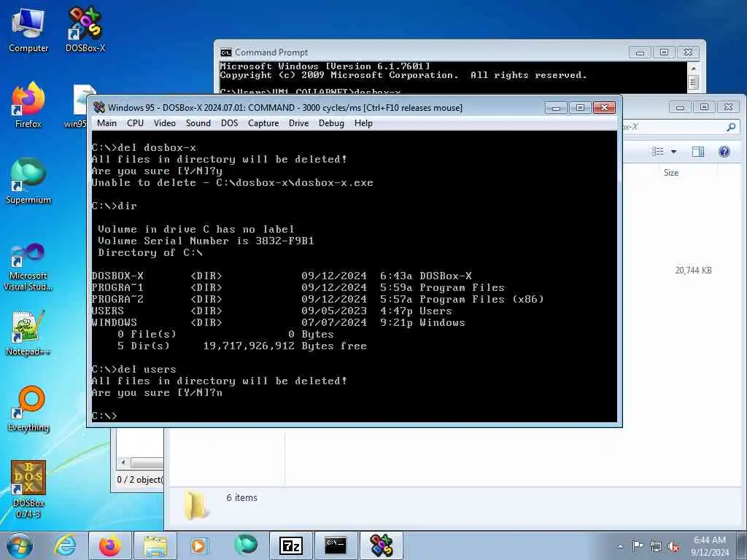
Task: Open the Main menu in DOSBox-X
Action: 107,123
